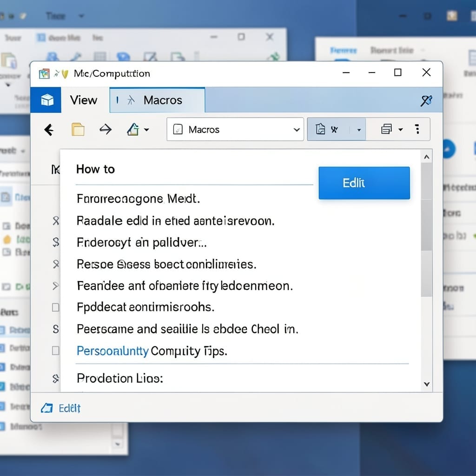Select the Peerscame and seailiie line
The width and height of the screenshot is (476, 476).
coord(187,329)
